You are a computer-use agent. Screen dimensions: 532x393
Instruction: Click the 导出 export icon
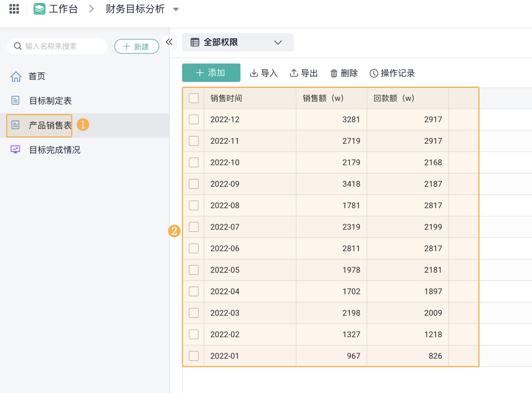[x=294, y=73]
